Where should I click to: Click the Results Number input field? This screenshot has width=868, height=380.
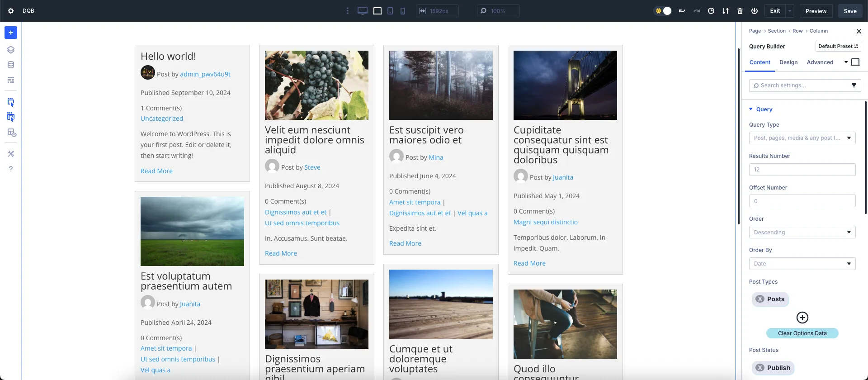pyautogui.click(x=802, y=170)
